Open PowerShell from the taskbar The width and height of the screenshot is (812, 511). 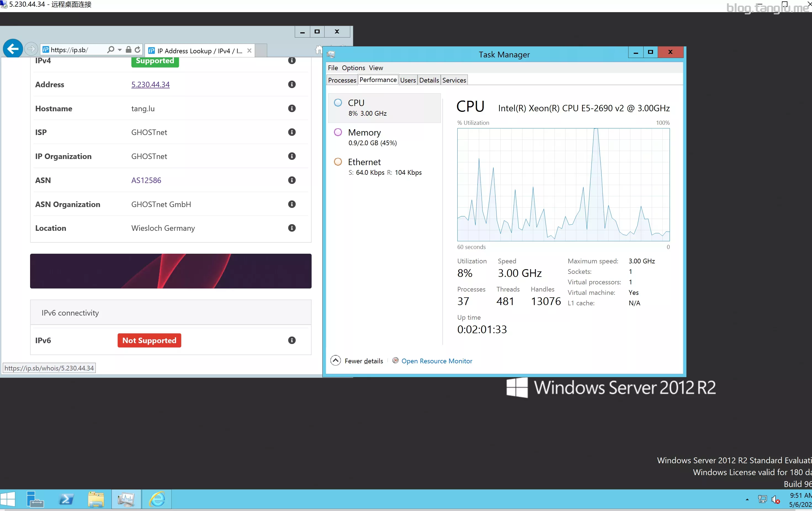click(x=66, y=499)
